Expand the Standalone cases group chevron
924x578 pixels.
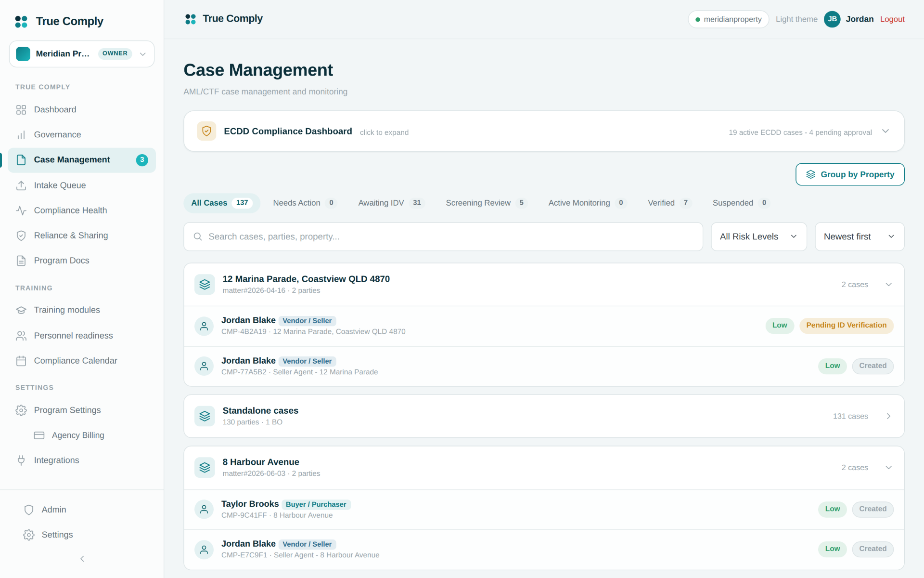[889, 416]
